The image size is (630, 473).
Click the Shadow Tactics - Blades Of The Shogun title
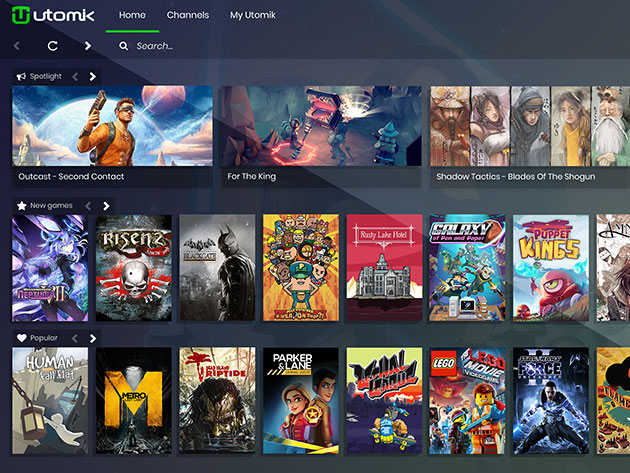pyautogui.click(x=516, y=176)
